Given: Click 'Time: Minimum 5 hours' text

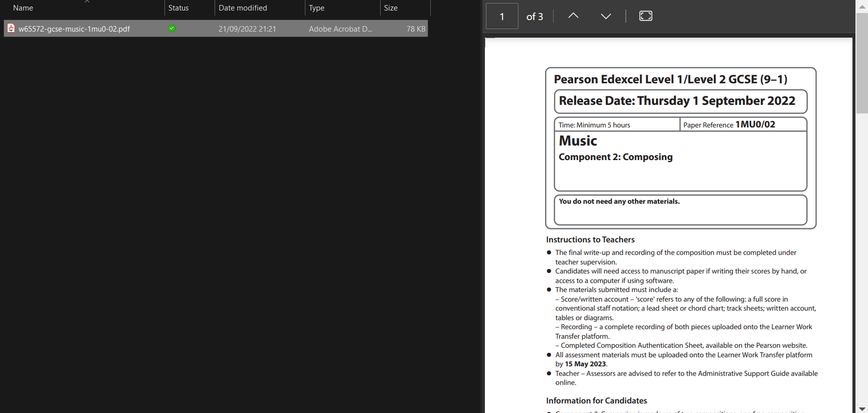Looking at the screenshot, I should coord(594,125).
